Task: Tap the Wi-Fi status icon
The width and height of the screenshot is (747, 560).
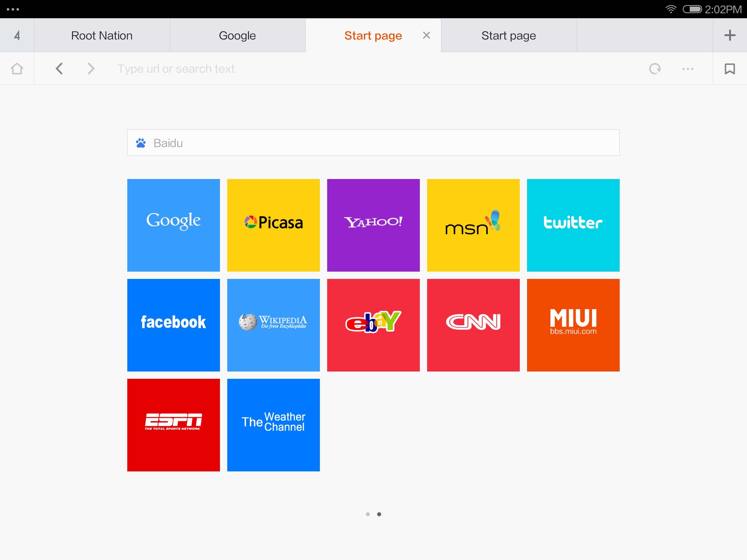Action: (x=671, y=9)
